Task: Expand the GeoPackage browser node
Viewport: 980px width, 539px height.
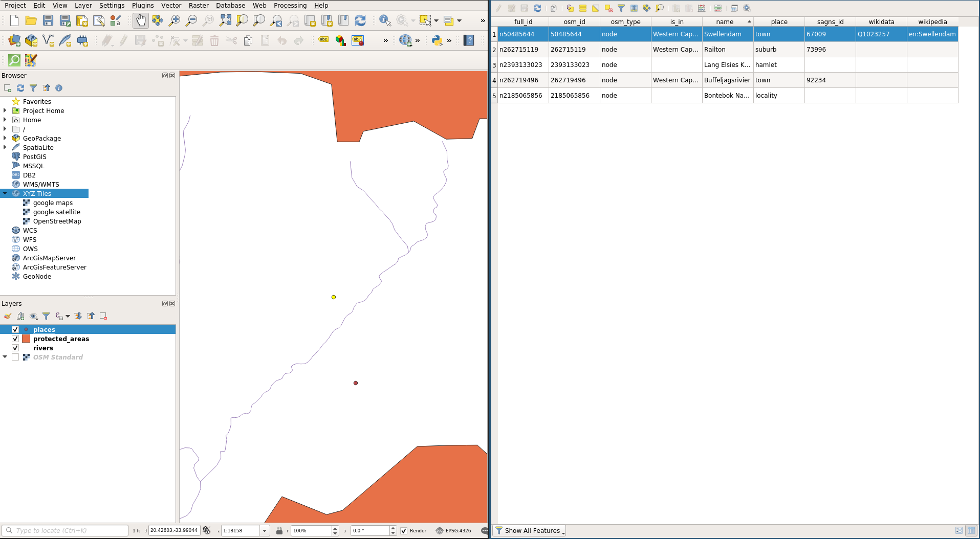Action: pyautogui.click(x=5, y=138)
